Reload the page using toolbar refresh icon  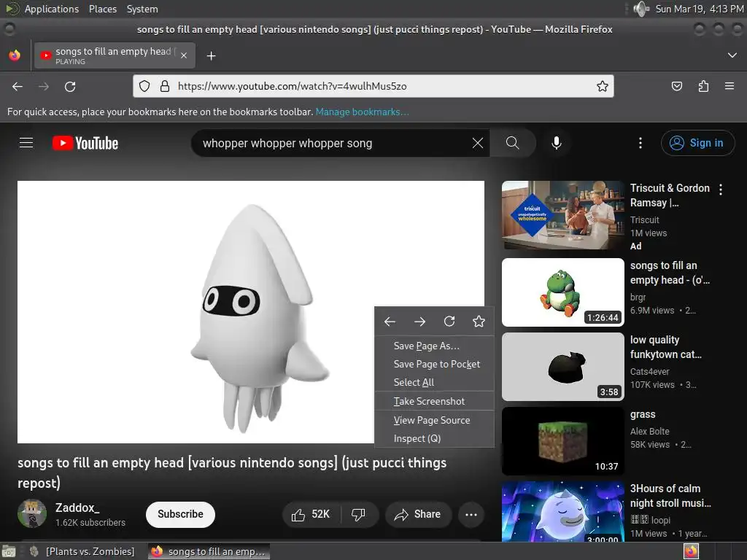pos(70,86)
